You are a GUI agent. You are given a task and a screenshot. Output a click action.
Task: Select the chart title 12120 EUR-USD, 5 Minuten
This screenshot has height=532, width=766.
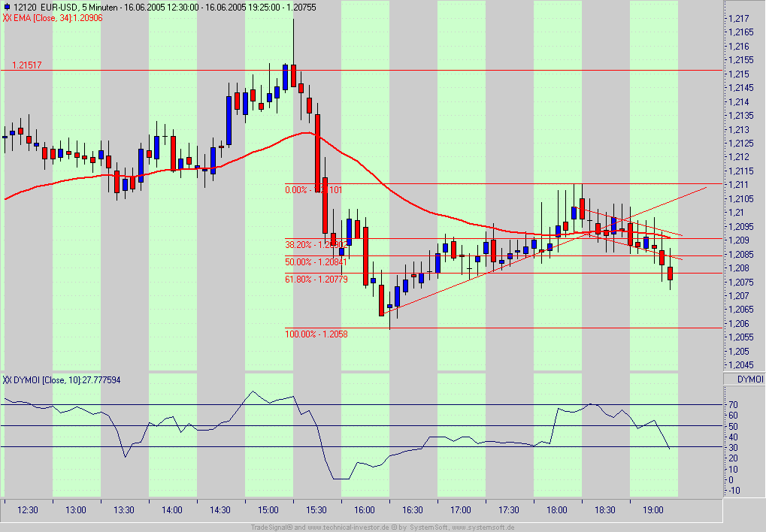click(x=66, y=8)
